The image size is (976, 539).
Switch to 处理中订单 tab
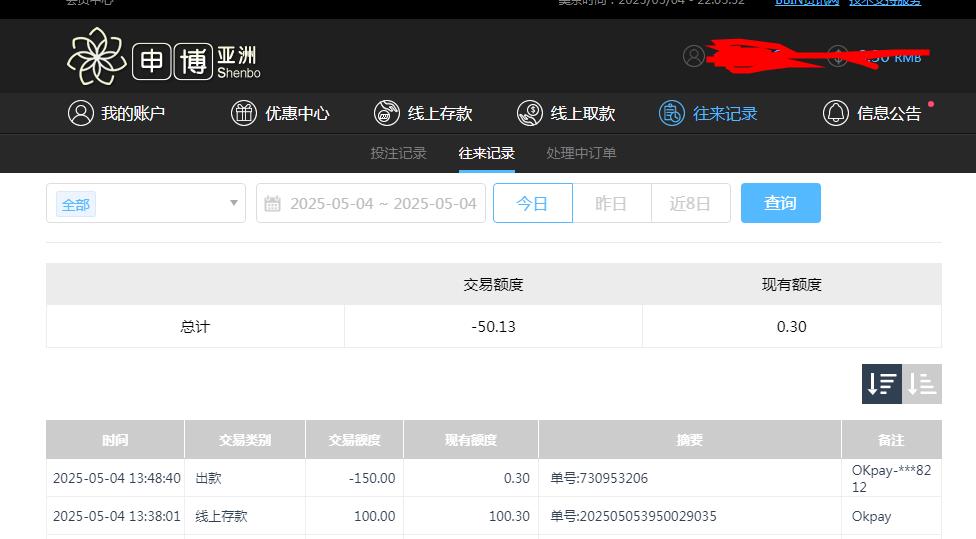[x=581, y=153]
